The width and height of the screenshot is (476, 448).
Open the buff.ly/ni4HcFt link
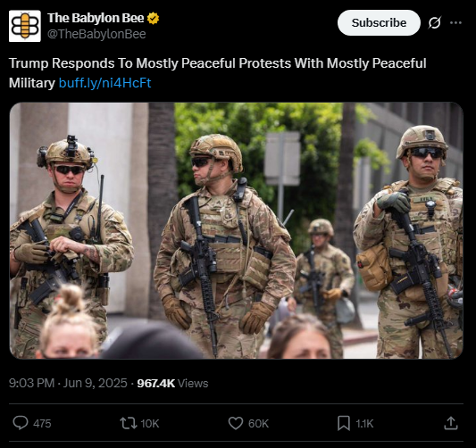[105, 83]
